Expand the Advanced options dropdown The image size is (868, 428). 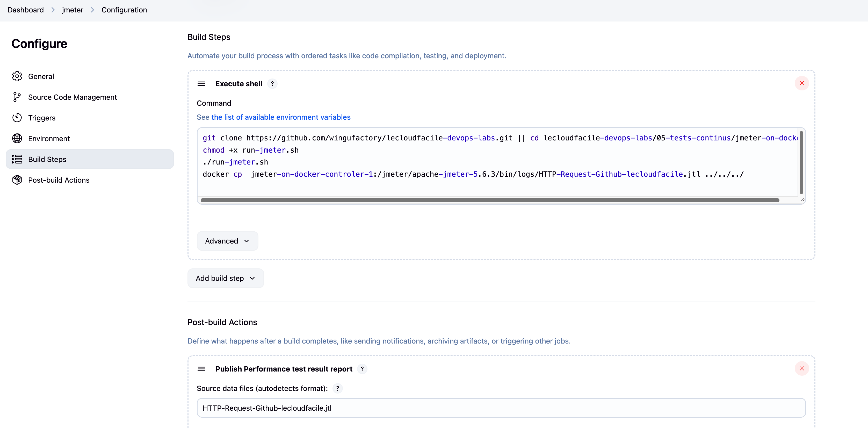[x=227, y=241]
